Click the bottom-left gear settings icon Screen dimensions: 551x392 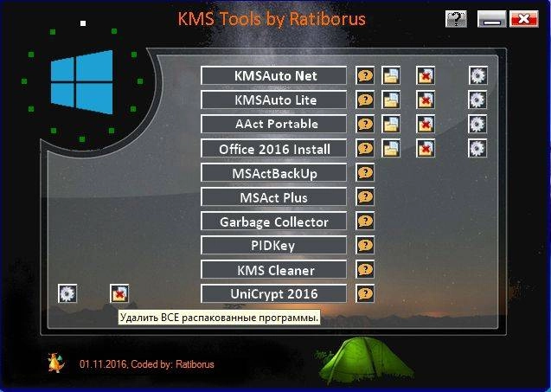tap(67, 293)
